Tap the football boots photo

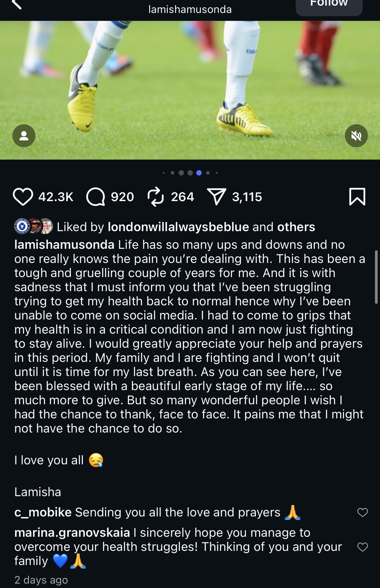pos(190,88)
